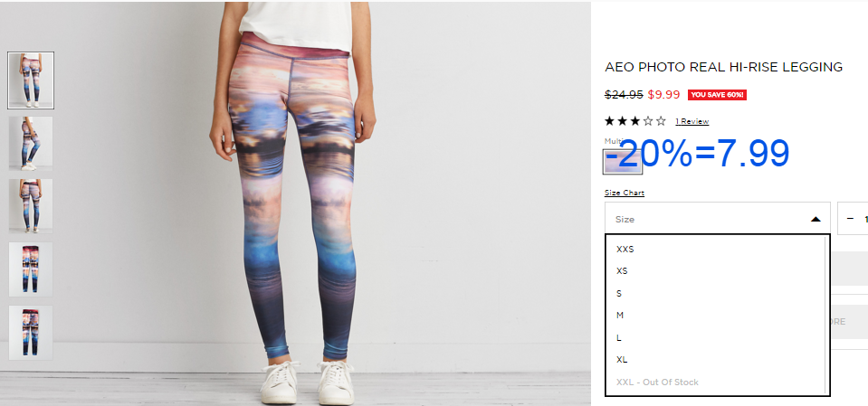
Task: Select the first front-view legging thumbnail
Action: tap(31, 80)
